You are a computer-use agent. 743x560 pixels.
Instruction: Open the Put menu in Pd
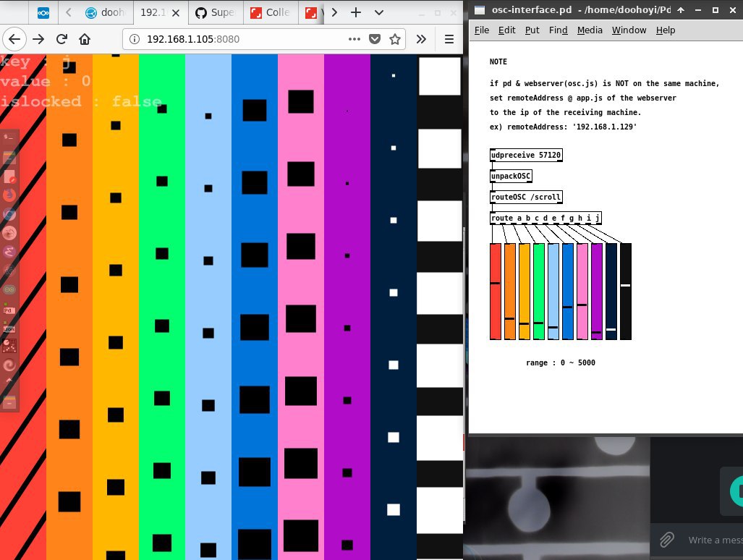click(532, 30)
